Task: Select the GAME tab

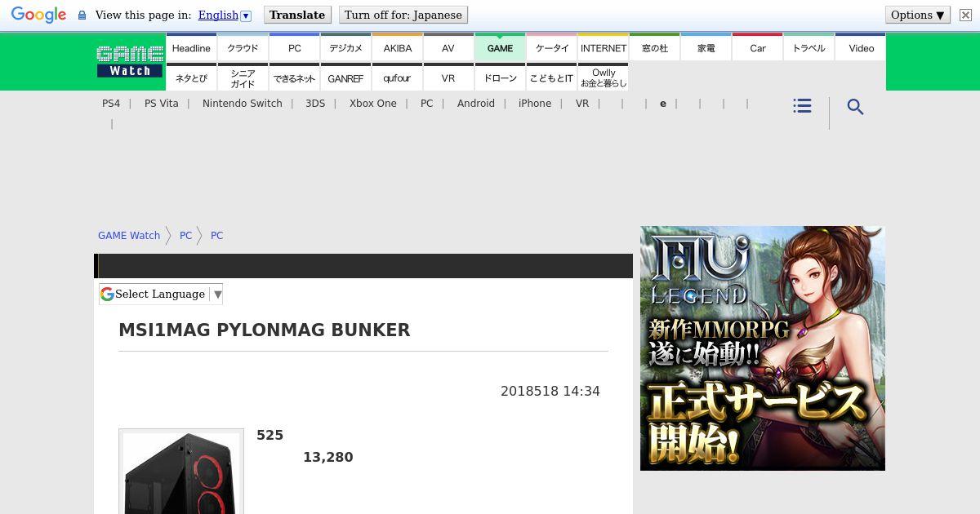Action: [x=500, y=48]
